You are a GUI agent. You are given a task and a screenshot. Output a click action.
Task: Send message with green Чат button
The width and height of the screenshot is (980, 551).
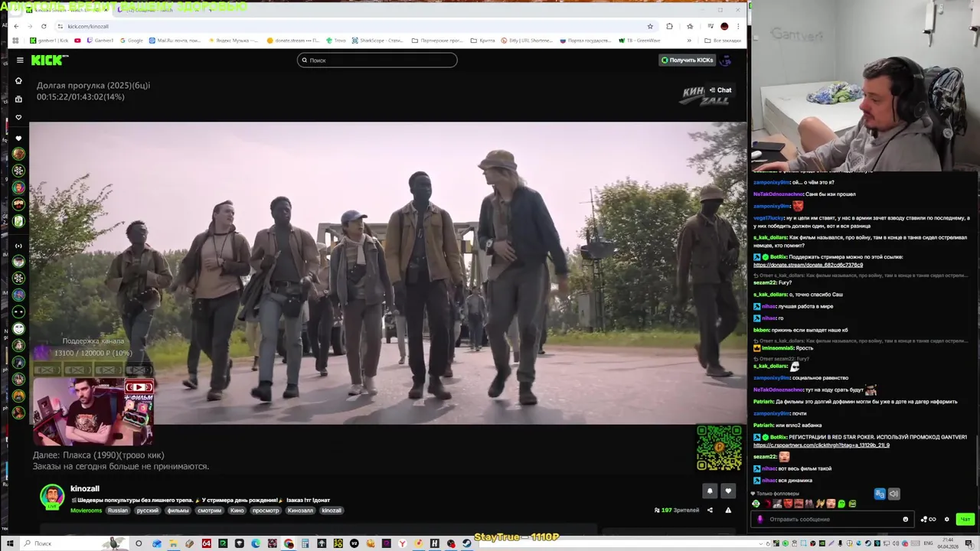(x=965, y=519)
